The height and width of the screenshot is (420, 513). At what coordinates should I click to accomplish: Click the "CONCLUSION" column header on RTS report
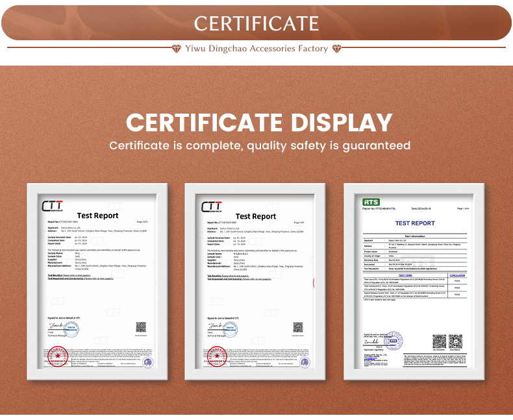click(x=457, y=275)
